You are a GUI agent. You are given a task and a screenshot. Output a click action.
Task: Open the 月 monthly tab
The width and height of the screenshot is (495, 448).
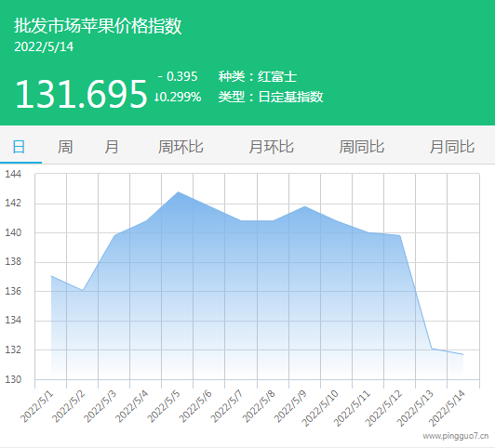tap(112, 147)
